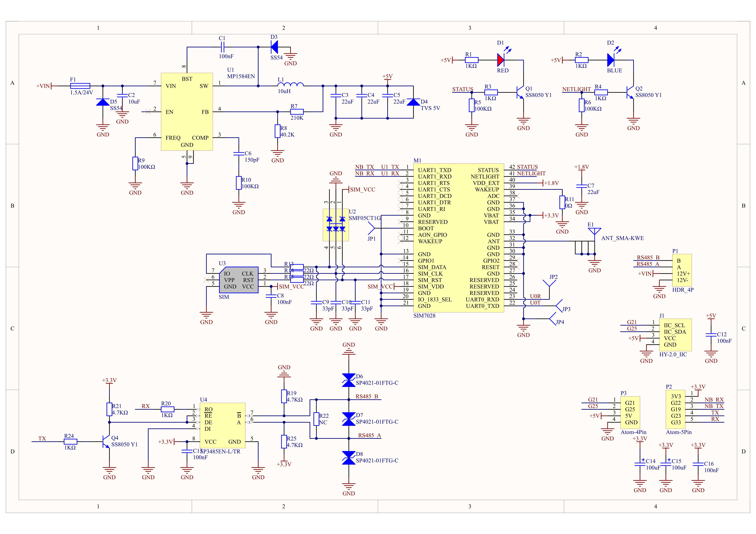Click the R8 40.2K resistor symbol
This screenshot has height=534, width=756.
tap(277, 131)
